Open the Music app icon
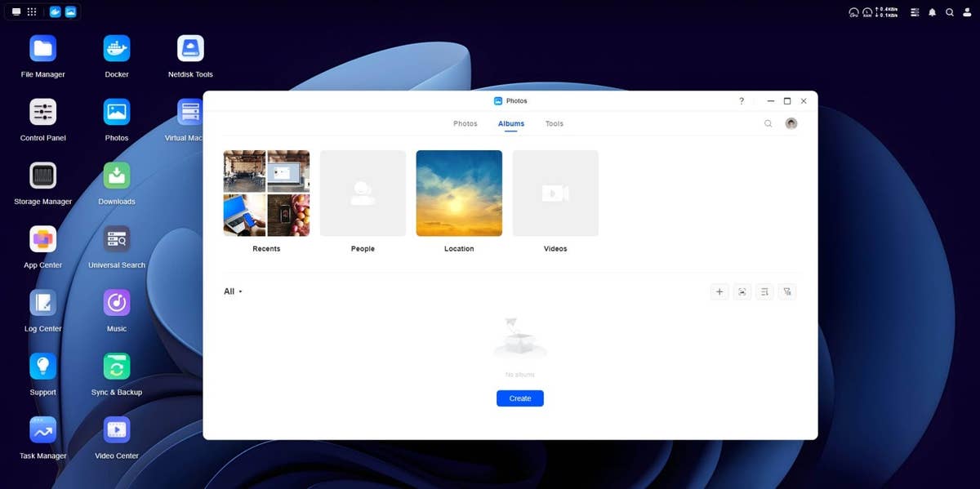The image size is (980, 489). (117, 303)
